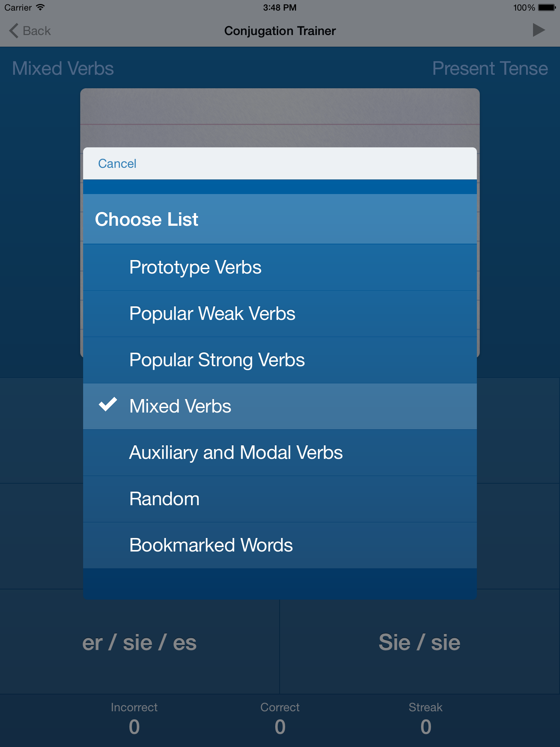The image size is (560, 747).
Task: Pick the Popular Strong Verbs list
Action: [x=217, y=360]
